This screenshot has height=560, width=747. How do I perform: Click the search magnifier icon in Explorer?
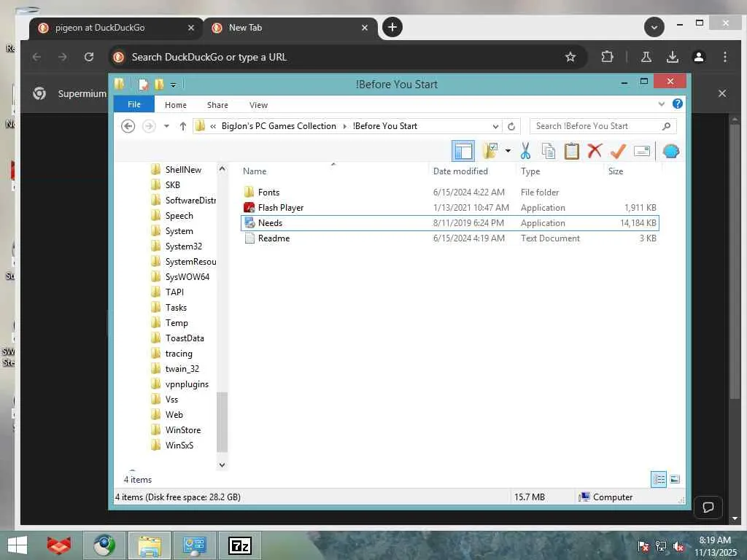[x=667, y=126]
